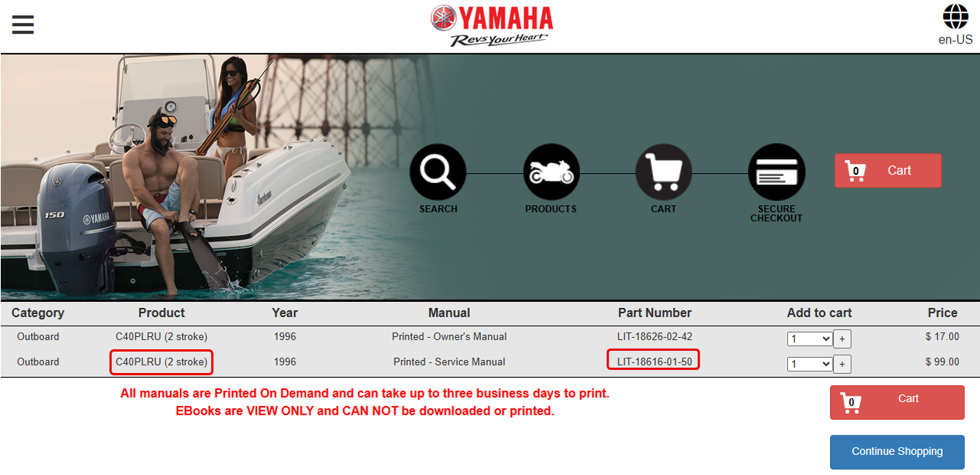Click the Continue Shopping button
Image resolution: width=980 pixels, height=475 pixels.
[897, 452]
